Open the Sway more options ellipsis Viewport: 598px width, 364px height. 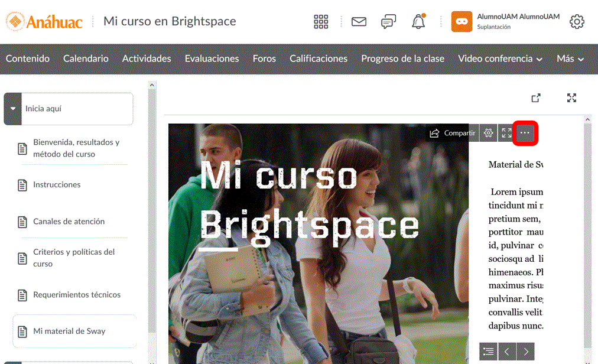(x=525, y=133)
